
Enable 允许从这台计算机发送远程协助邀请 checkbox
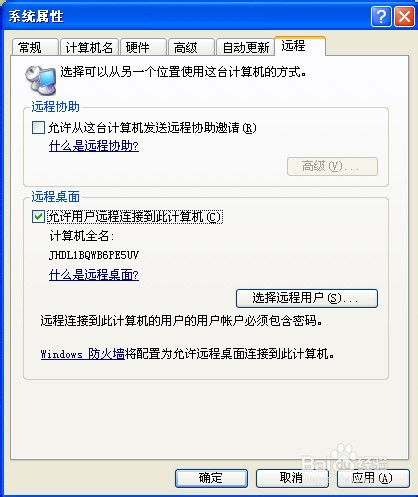38,128
